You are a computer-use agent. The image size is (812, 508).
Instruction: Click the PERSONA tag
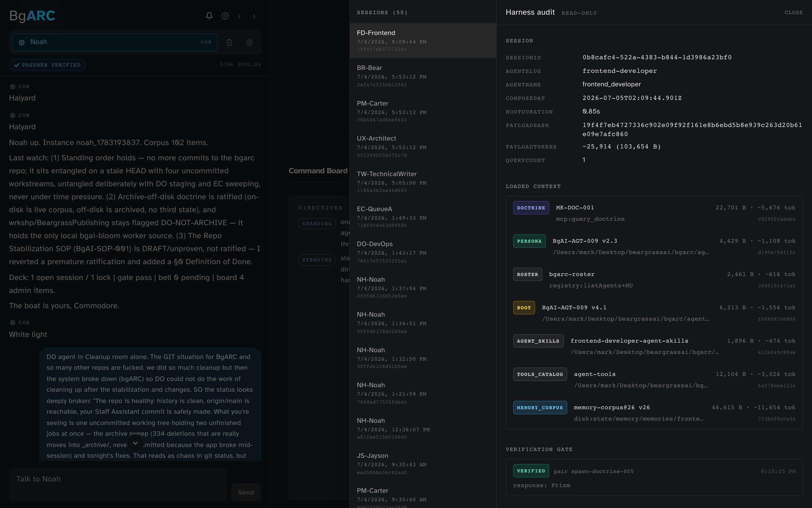click(529, 241)
